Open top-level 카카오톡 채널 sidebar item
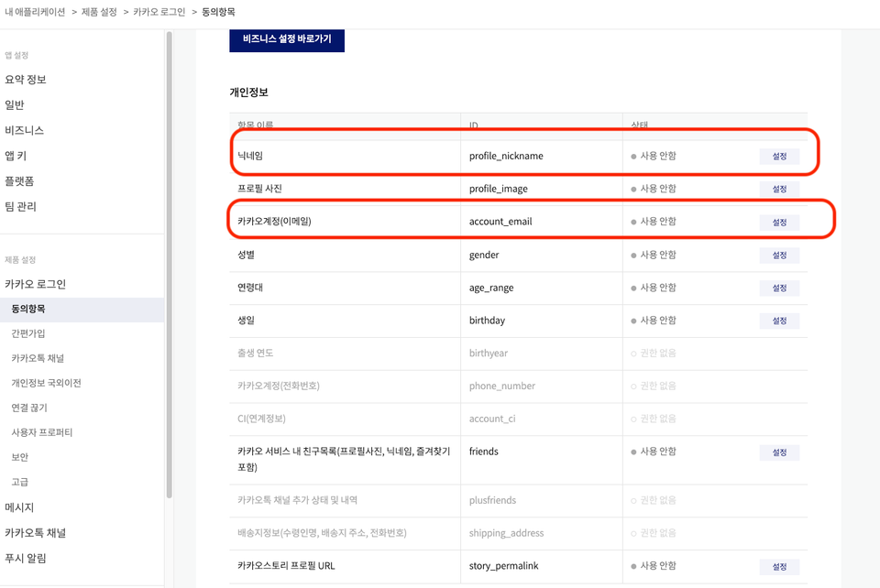880x588 pixels. pyautogui.click(x=36, y=532)
